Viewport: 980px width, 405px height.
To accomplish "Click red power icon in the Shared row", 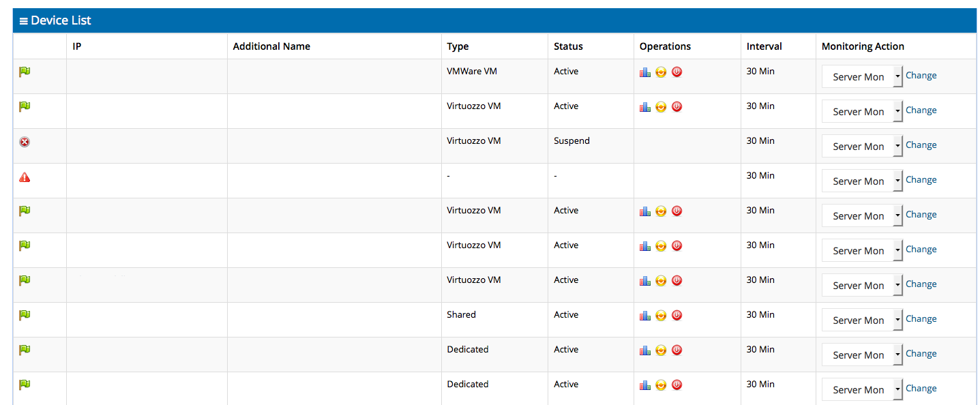I will [677, 315].
